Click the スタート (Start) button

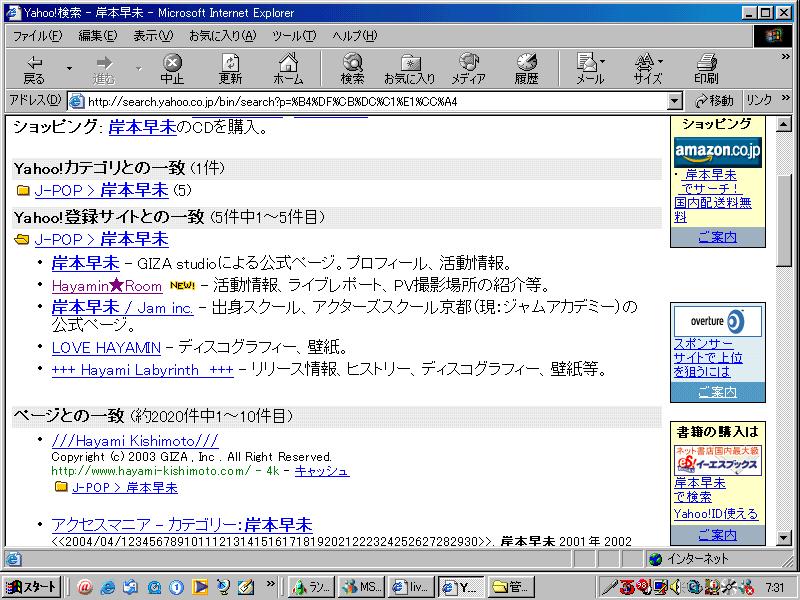32,587
